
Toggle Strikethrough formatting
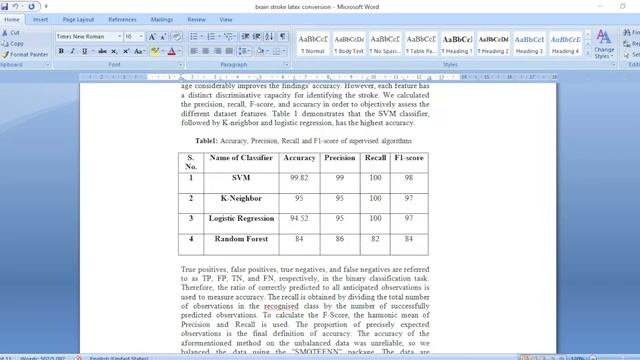tap(102, 51)
